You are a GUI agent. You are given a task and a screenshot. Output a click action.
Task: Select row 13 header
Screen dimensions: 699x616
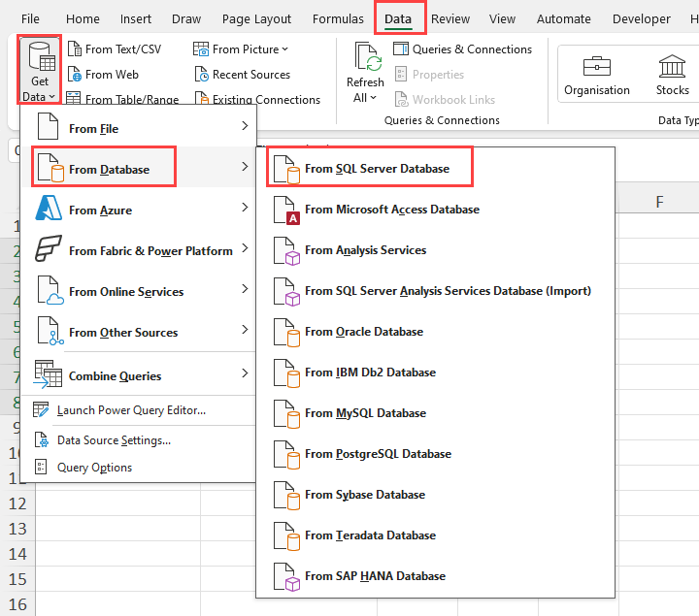(17, 529)
